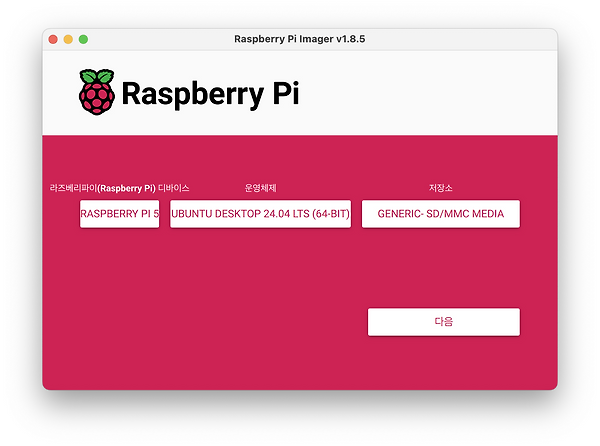Click the v1.8.5 version text in title bar
Image resolution: width=600 pixels, height=446 pixels.
pos(350,39)
